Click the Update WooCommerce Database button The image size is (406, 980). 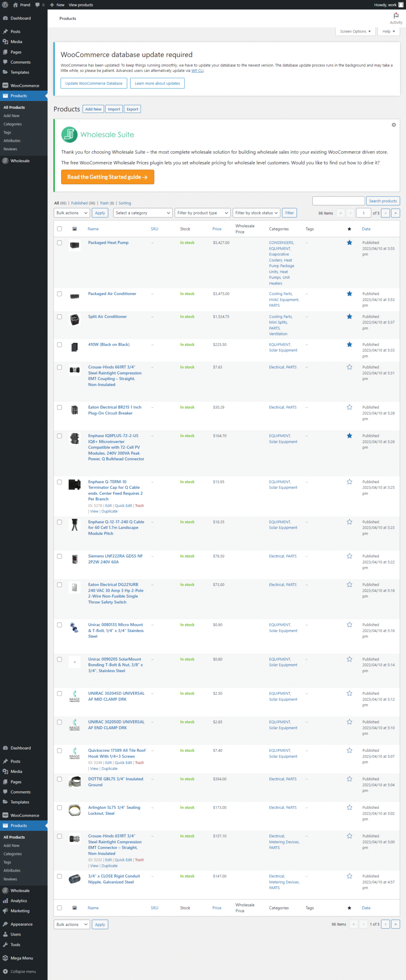(94, 83)
